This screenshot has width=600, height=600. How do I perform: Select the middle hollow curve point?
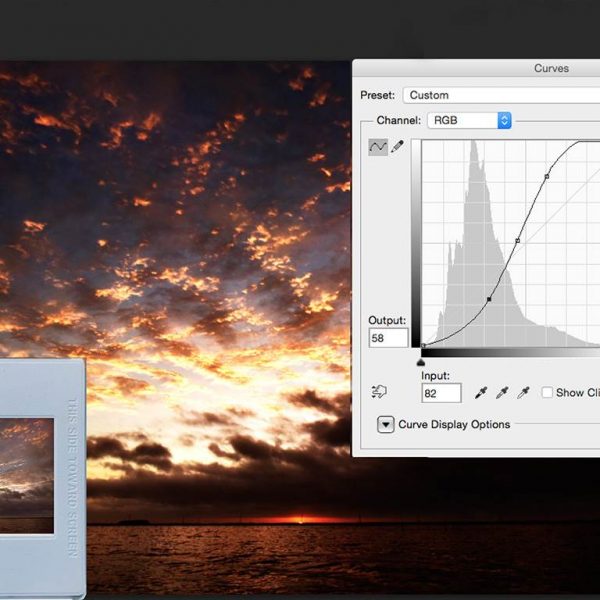click(x=517, y=241)
